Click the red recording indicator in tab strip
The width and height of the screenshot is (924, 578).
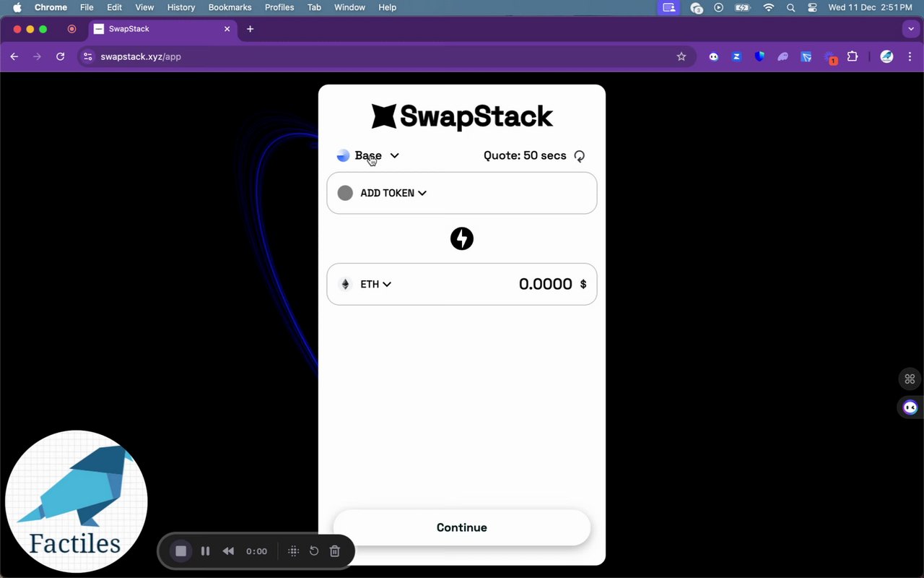71,29
